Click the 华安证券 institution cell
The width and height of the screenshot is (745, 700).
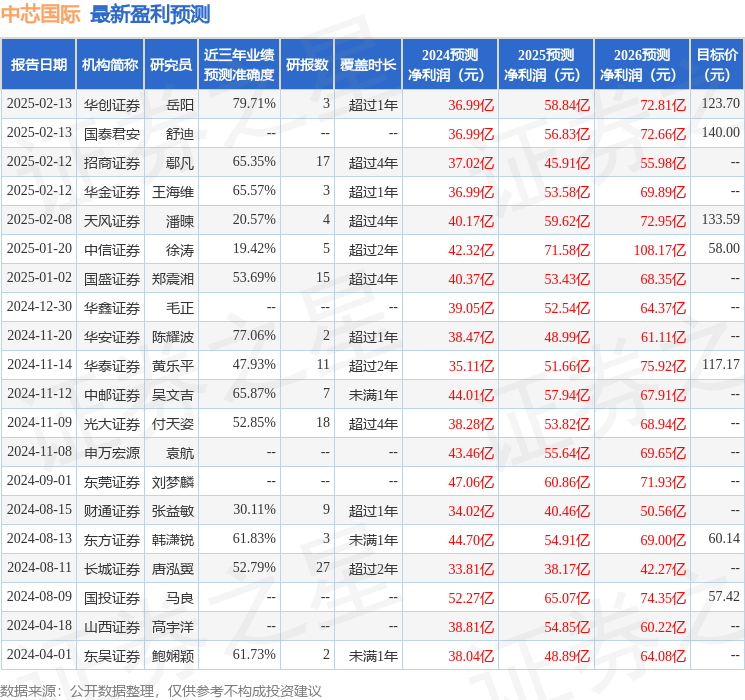(112, 337)
